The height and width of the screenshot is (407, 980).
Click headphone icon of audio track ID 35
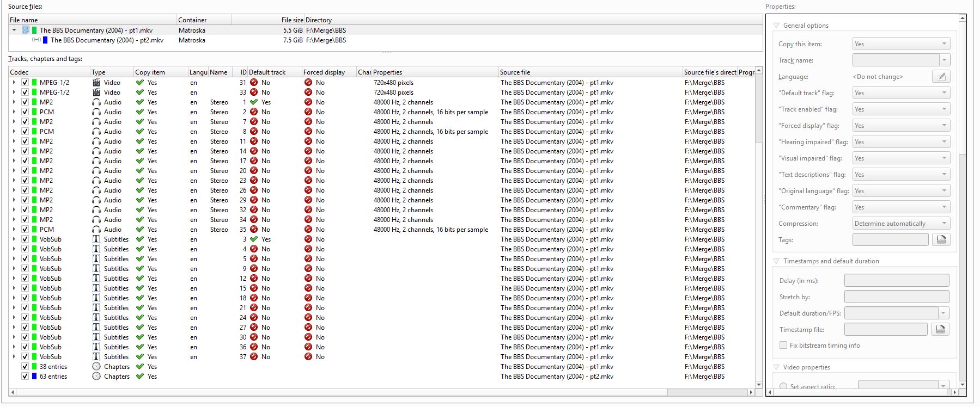[96, 230]
